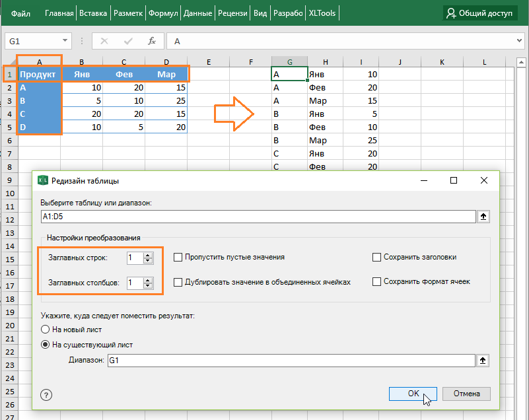Click the Выберите таблицу range field A1:D5
Screen dimensions: 529x420
[x=258, y=217]
